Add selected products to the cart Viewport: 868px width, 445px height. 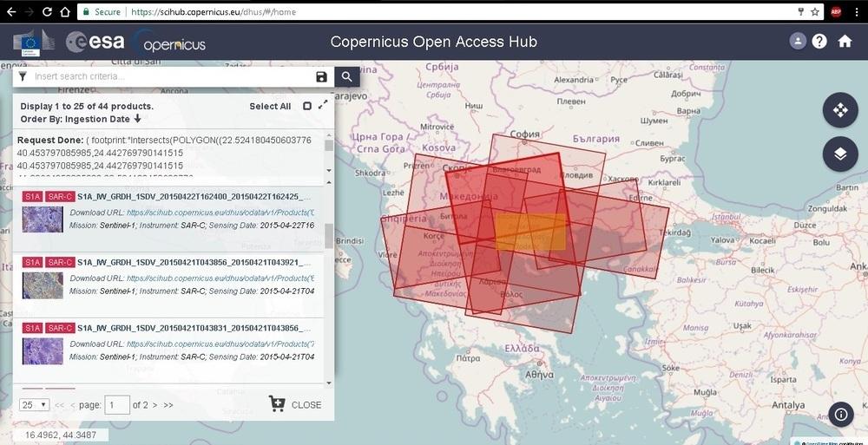(278, 404)
